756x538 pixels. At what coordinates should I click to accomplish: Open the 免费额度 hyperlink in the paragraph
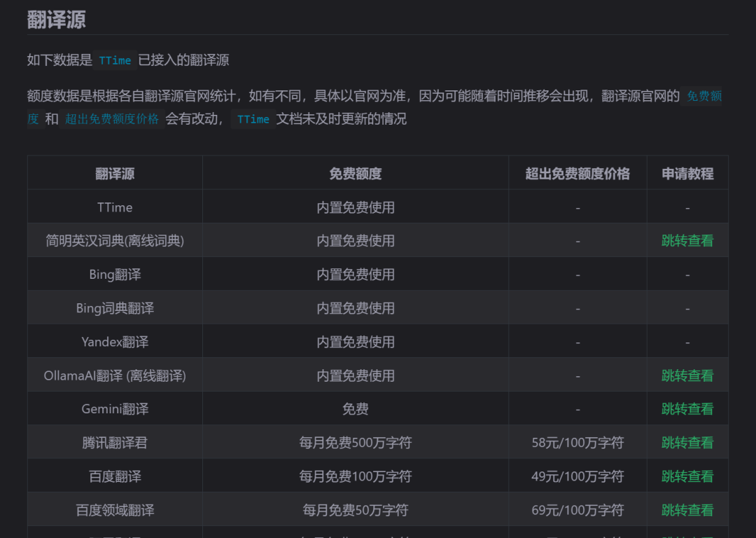point(703,97)
